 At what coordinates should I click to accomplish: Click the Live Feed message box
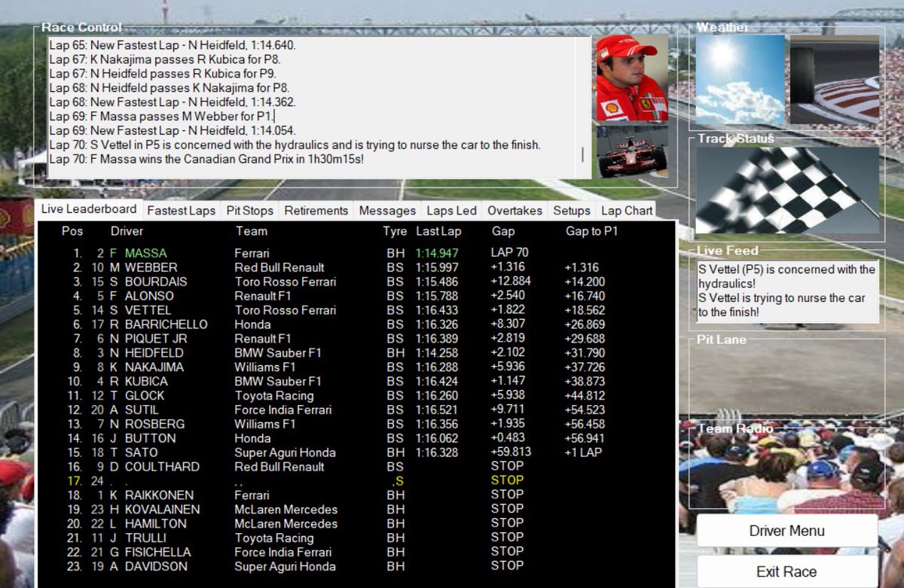coord(787,291)
